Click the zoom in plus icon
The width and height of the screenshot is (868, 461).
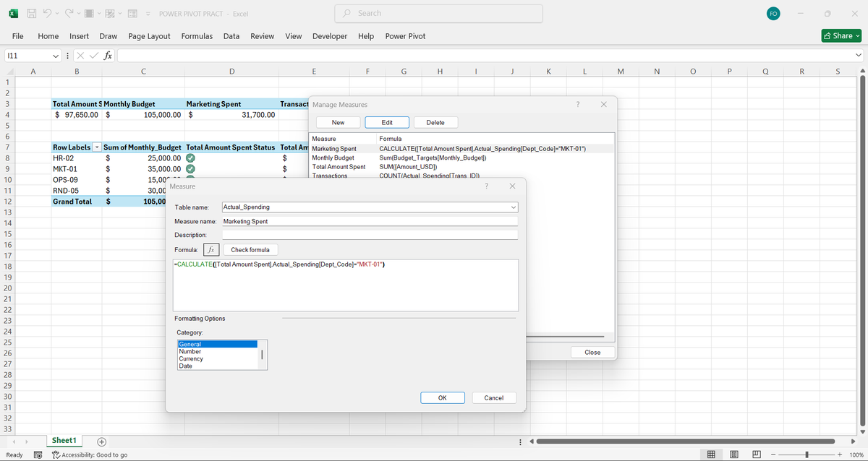click(839, 454)
